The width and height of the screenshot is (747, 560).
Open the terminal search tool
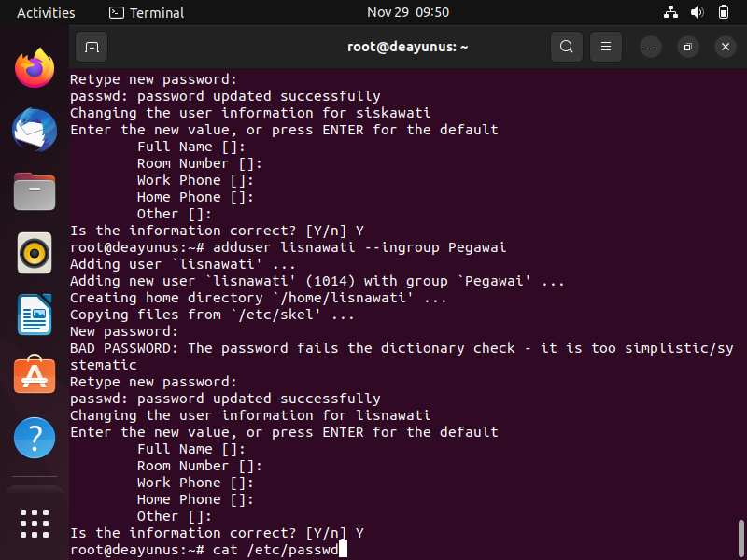[567, 47]
